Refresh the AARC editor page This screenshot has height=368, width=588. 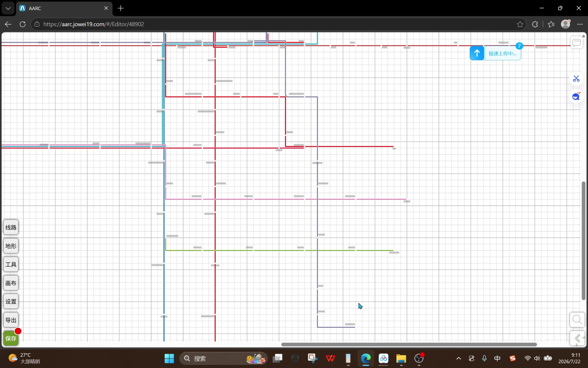pos(23,24)
